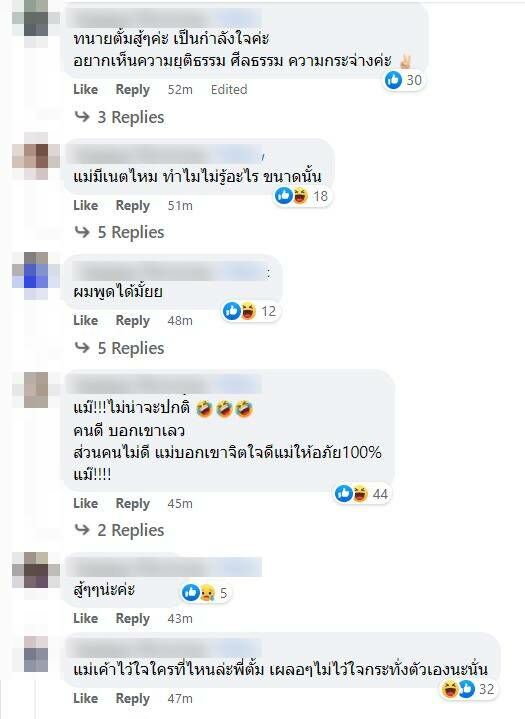Open the pixelated avatar on the 52m comment

pos(36,18)
